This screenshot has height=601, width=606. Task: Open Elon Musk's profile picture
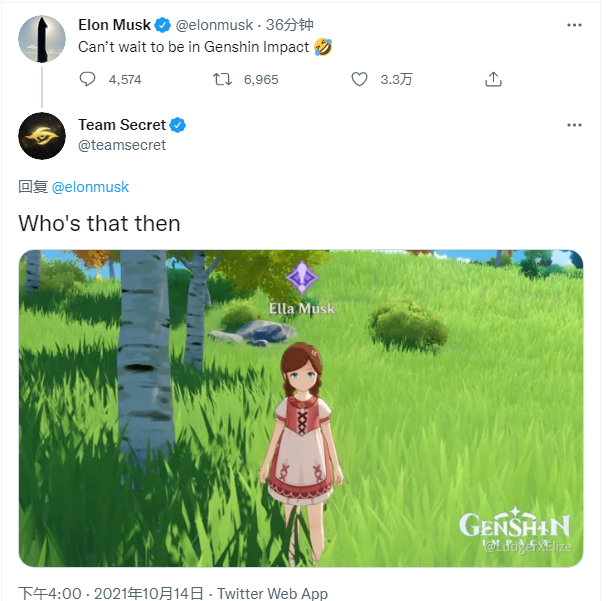click(42, 38)
